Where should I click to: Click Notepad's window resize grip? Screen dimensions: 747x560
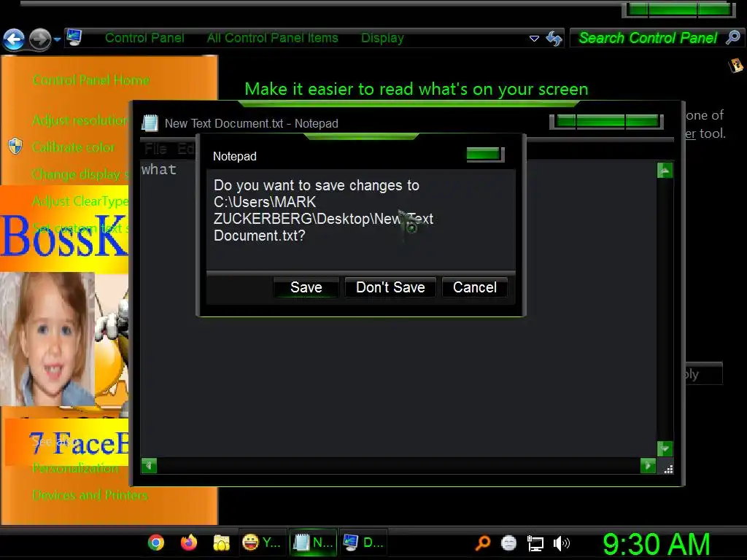[x=668, y=470]
